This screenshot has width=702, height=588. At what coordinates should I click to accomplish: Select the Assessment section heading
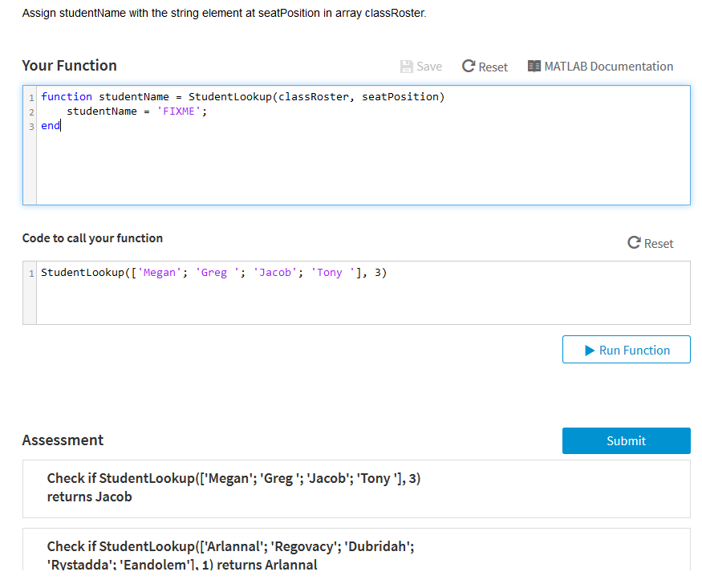[63, 440]
